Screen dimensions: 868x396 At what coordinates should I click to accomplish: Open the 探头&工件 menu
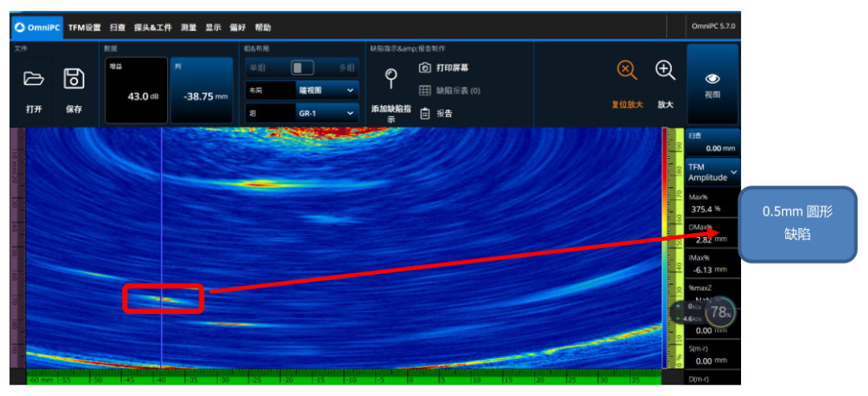click(153, 27)
